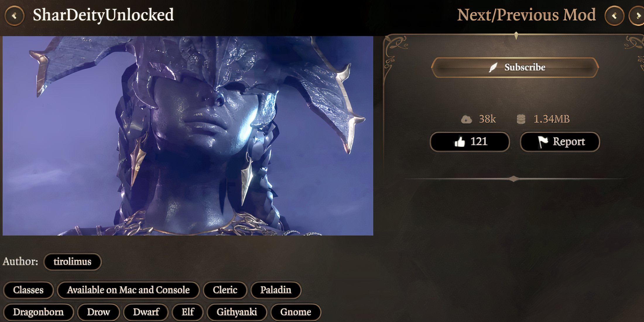This screenshot has width=644, height=322.
Task: Select the Classes tag
Action: 28,290
